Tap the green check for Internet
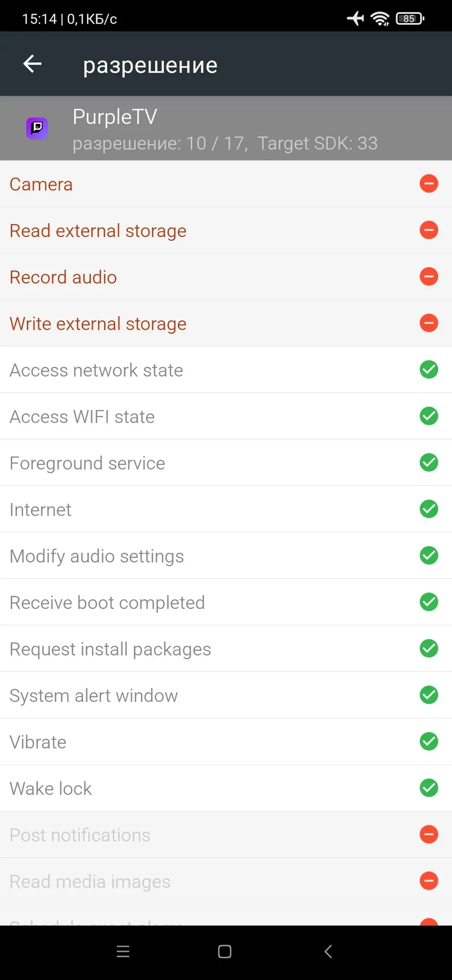The image size is (452, 980). point(428,509)
